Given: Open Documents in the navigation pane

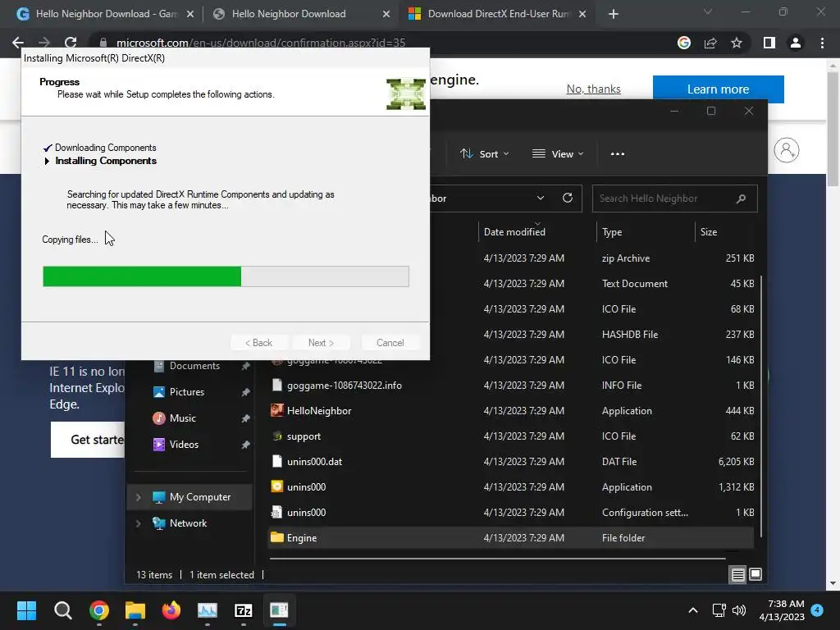Looking at the screenshot, I should click(194, 366).
